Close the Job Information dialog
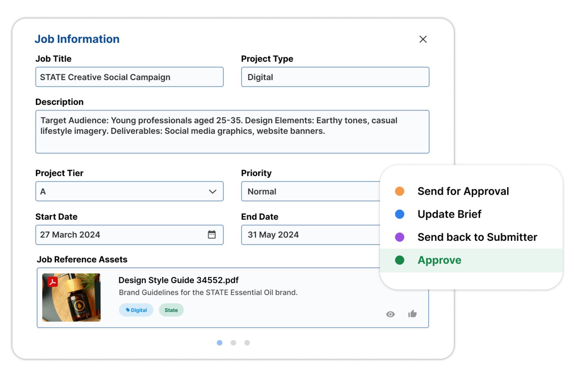Image resolution: width=588 pixels, height=392 pixels. click(423, 39)
